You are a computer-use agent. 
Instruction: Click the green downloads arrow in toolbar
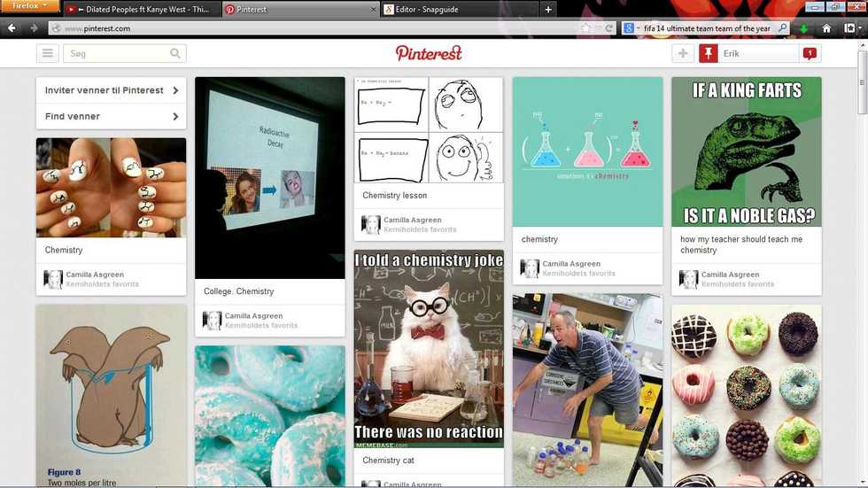pos(803,28)
